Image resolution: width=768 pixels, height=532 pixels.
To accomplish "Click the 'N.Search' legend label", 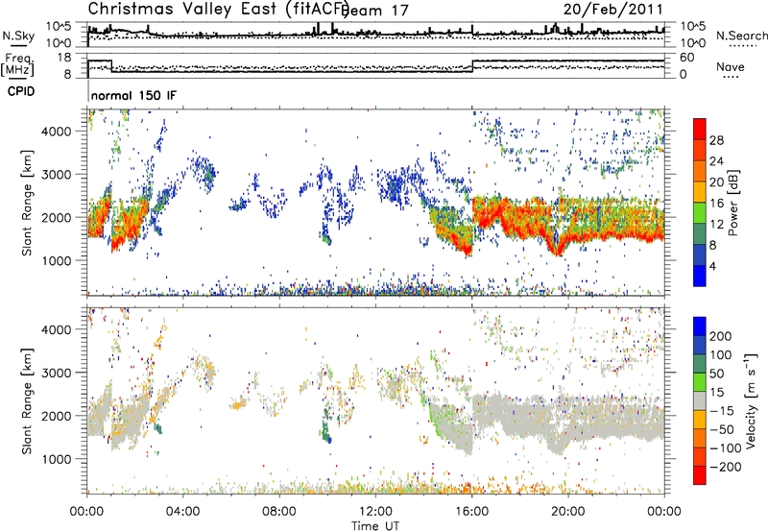I will click(741, 36).
